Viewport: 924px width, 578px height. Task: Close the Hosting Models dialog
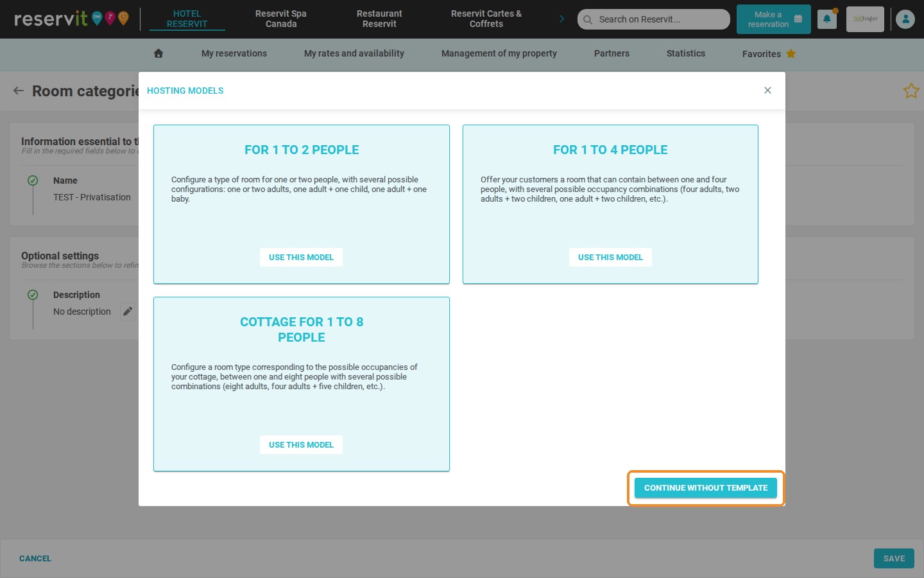click(x=767, y=91)
